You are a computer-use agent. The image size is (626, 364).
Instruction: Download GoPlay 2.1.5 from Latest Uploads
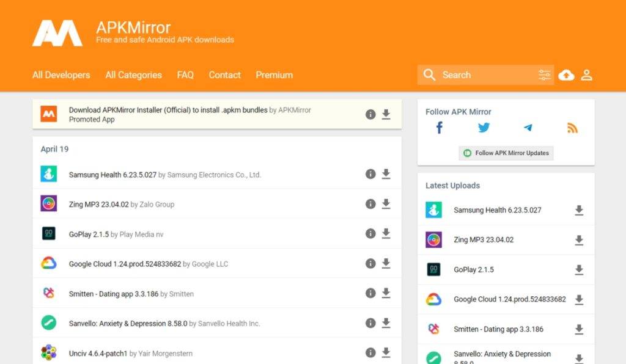pyautogui.click(x=579, y=270)
